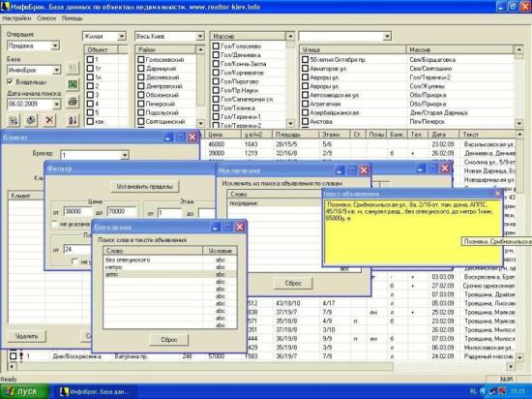
Task: Check the Голосеевский district checkbox
Action: (x=141, y=59)
